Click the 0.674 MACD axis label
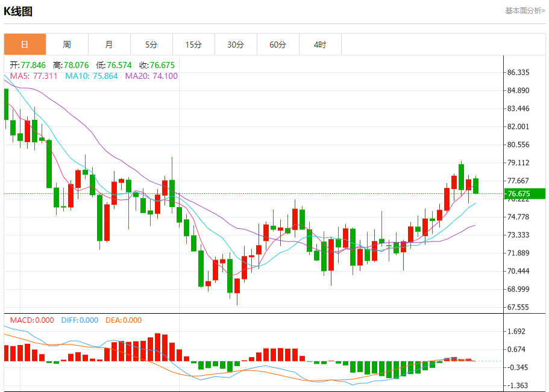This screenshot has height=392, width=549. tap(516, 349)
